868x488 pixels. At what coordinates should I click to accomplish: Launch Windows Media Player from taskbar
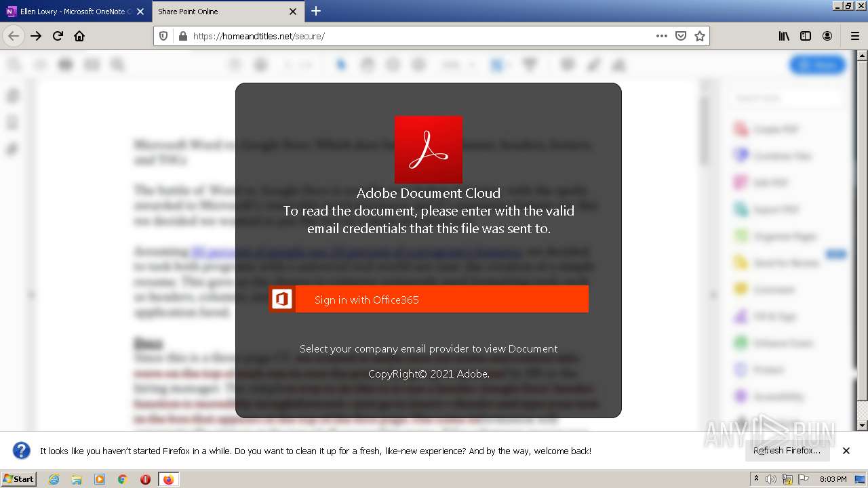pyautogui.click(x=100, y=479)
